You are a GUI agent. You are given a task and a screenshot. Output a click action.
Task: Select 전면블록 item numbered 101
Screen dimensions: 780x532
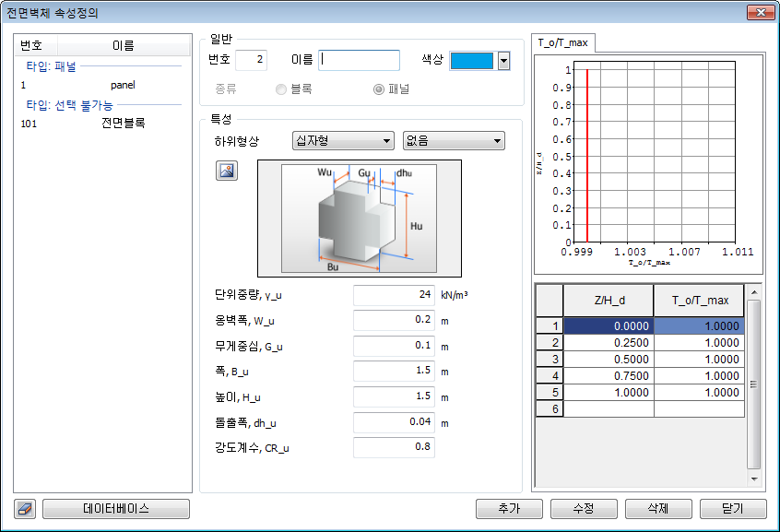tap(122, 123)
